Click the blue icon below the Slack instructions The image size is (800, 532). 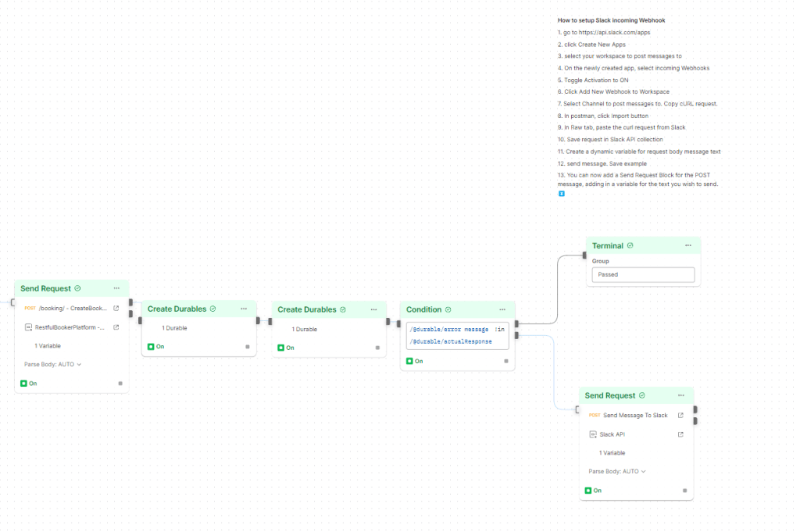click(x=561, y=193)
